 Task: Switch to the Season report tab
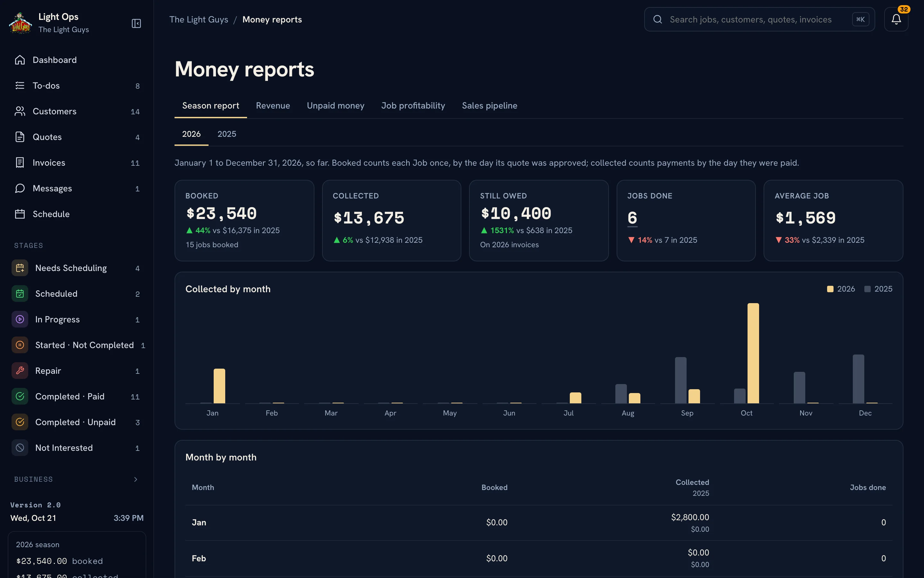click(211, 106)
